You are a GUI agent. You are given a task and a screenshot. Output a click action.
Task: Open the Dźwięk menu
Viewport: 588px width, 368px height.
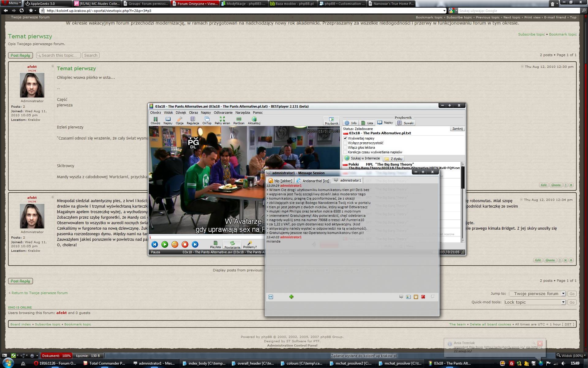(x=181, y=113)
